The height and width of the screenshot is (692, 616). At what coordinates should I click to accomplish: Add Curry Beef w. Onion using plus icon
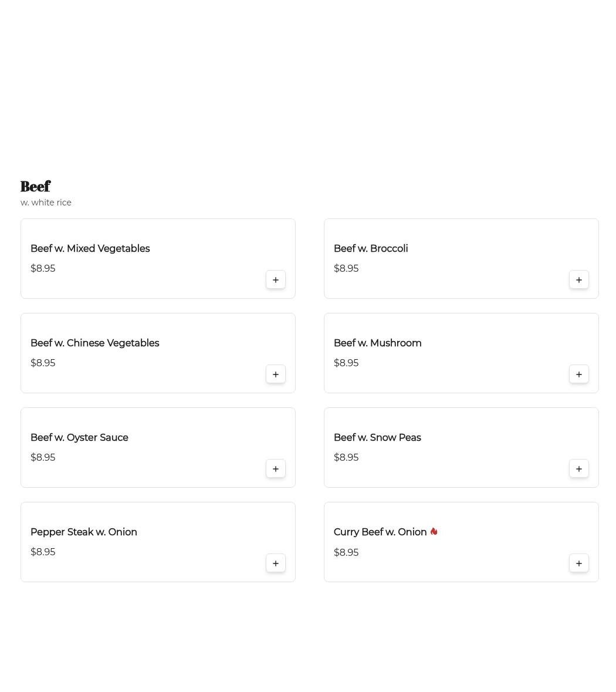click(x=578, y=563)
